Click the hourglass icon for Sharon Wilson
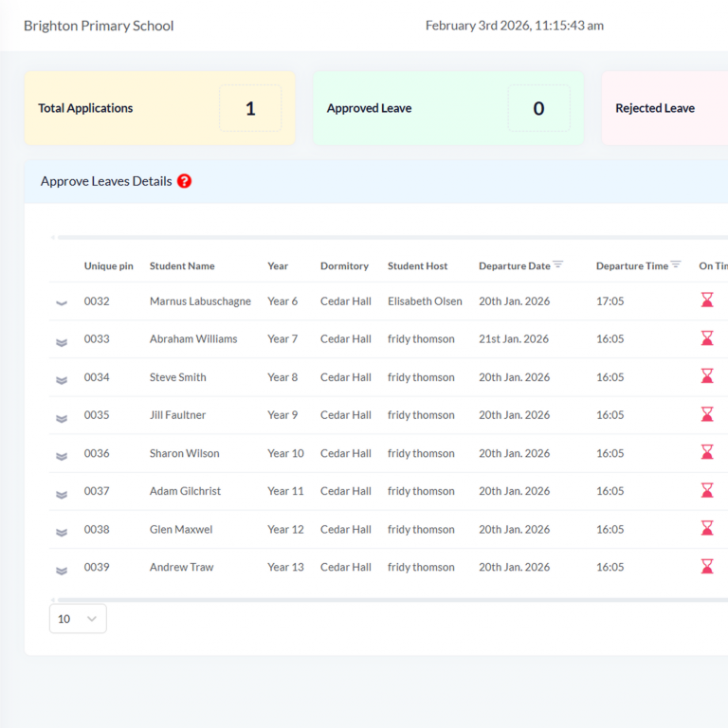This screenshot has height=728, width=728. pyautogui.click(x=707, y=452)
